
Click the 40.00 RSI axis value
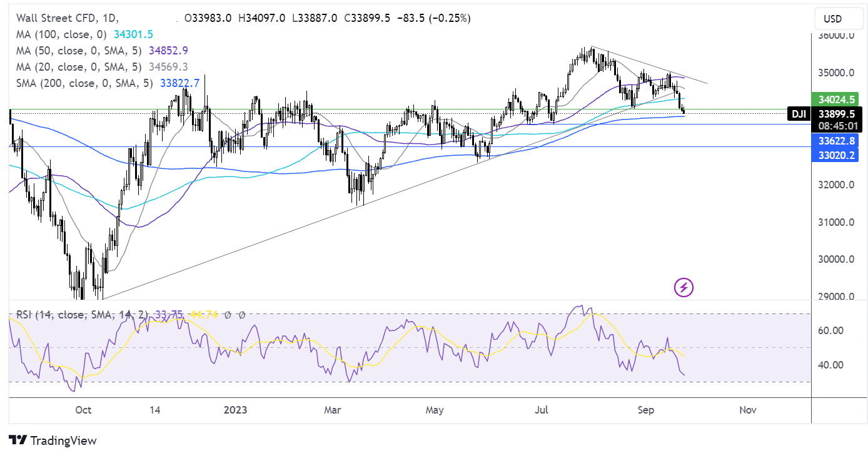point(832,365)
